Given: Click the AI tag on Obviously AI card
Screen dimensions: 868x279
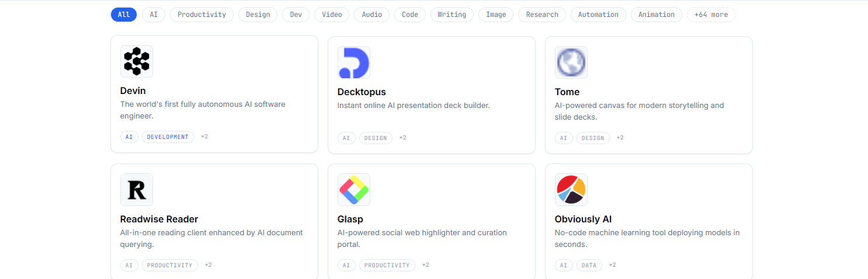Looking at the screenshot, I should click(x=564, y=265).
